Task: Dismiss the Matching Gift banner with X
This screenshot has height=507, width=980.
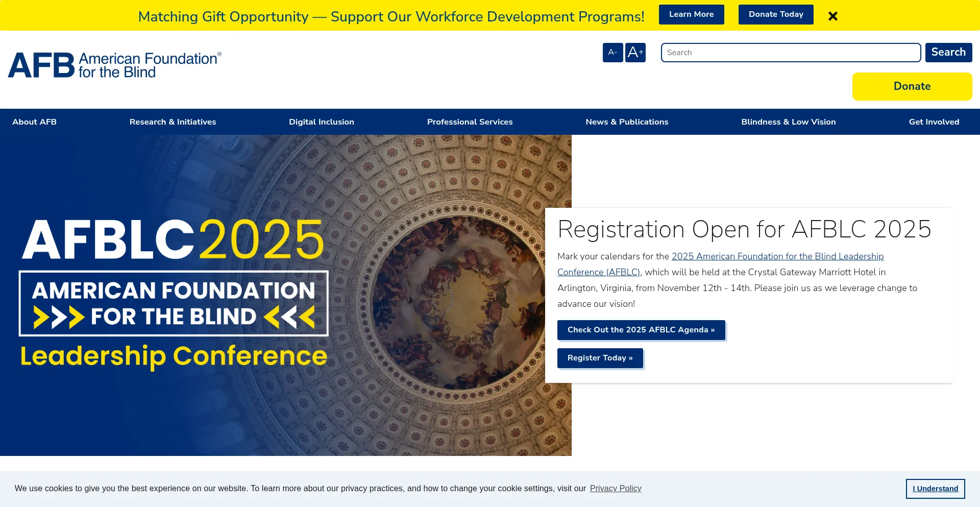Action: click(832, 16)
